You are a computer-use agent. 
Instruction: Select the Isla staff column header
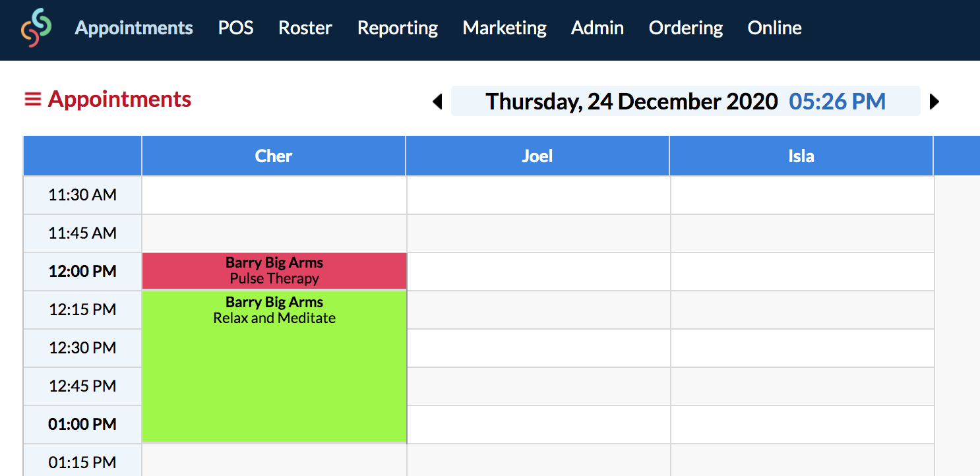point(801,156)
